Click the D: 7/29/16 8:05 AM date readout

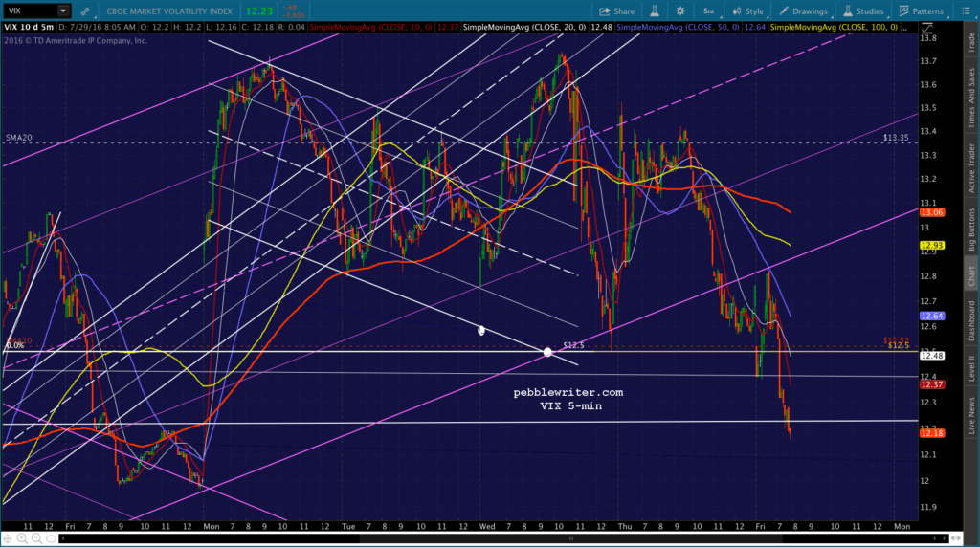pyautogui.click(x=98, y=28)
